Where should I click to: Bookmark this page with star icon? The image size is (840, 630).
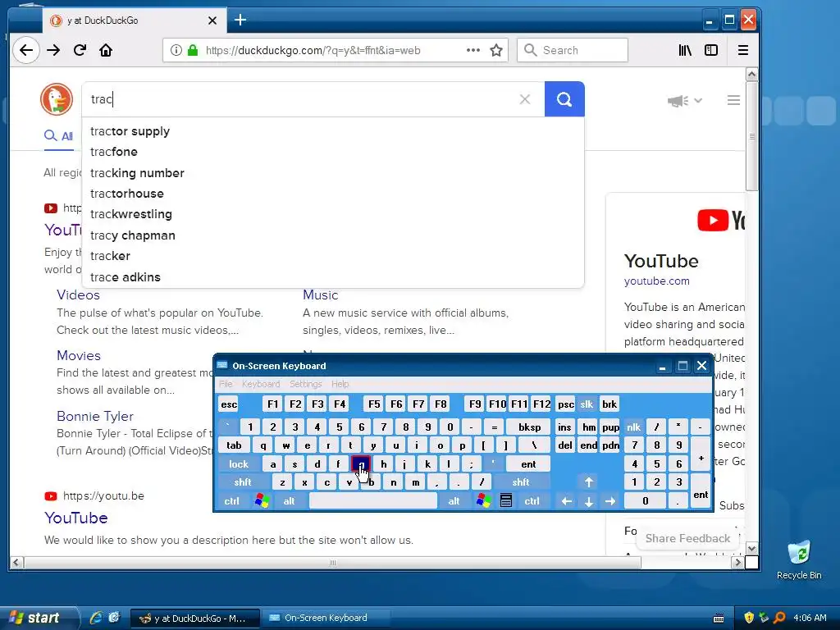pos(496,50)
